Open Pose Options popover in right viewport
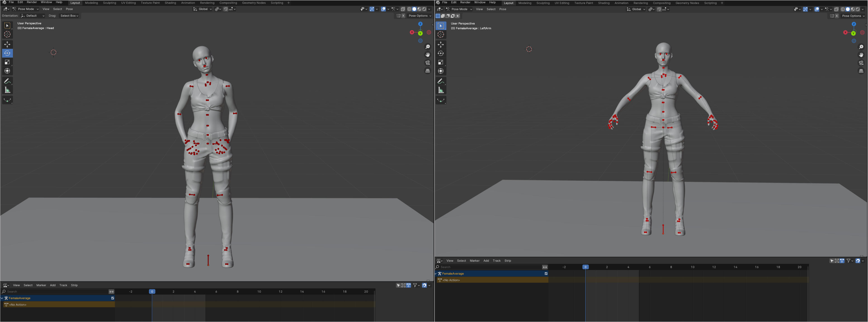The image size is (868, 322). (x=853, y=16)
